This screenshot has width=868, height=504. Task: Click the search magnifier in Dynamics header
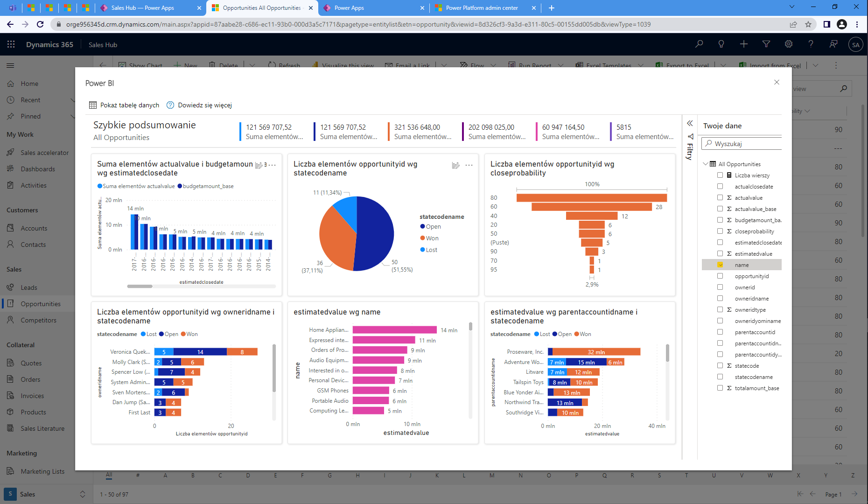point(699,44)
